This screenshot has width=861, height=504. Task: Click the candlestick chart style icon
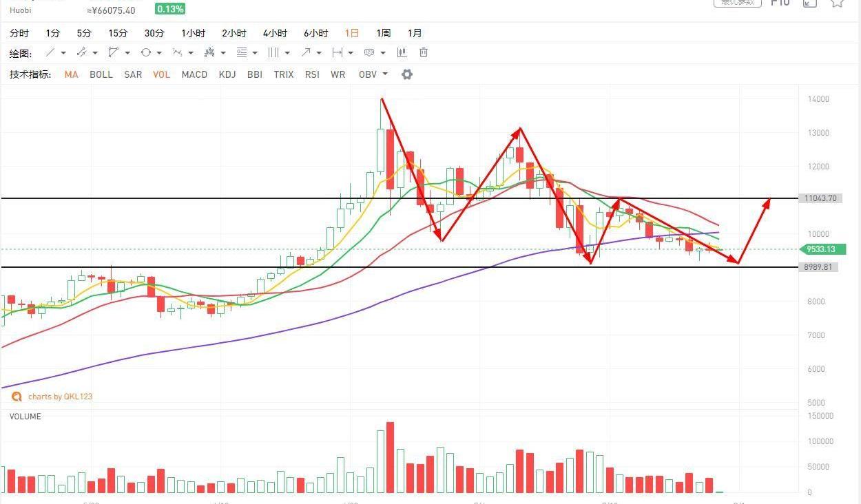coord(402,53)
